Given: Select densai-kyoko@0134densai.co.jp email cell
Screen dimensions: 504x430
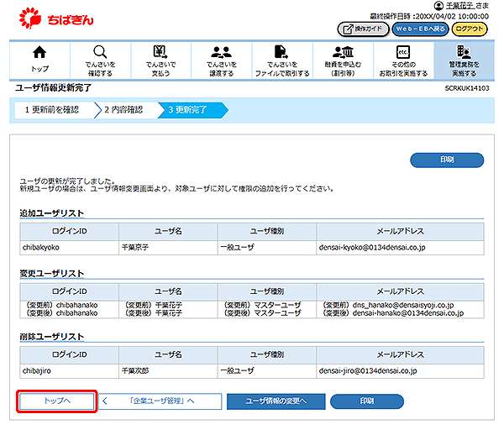Looking at the screenshot, I should coord(400,248).
